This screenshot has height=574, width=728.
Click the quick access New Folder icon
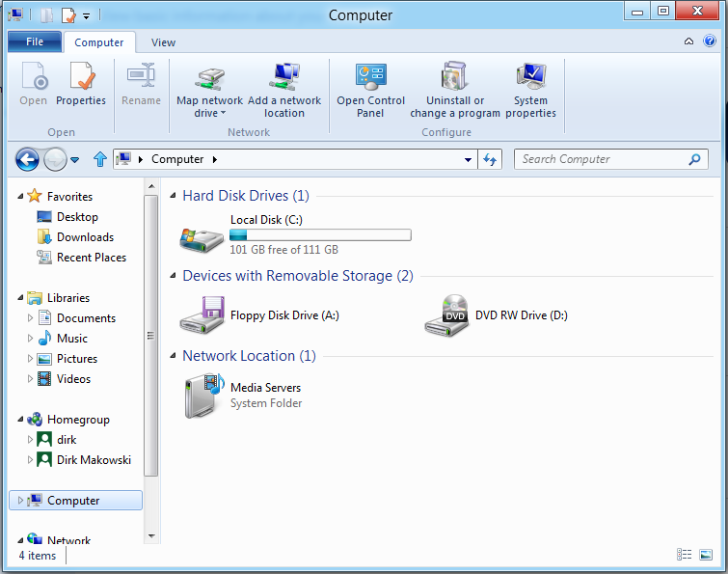coord(47,15)
